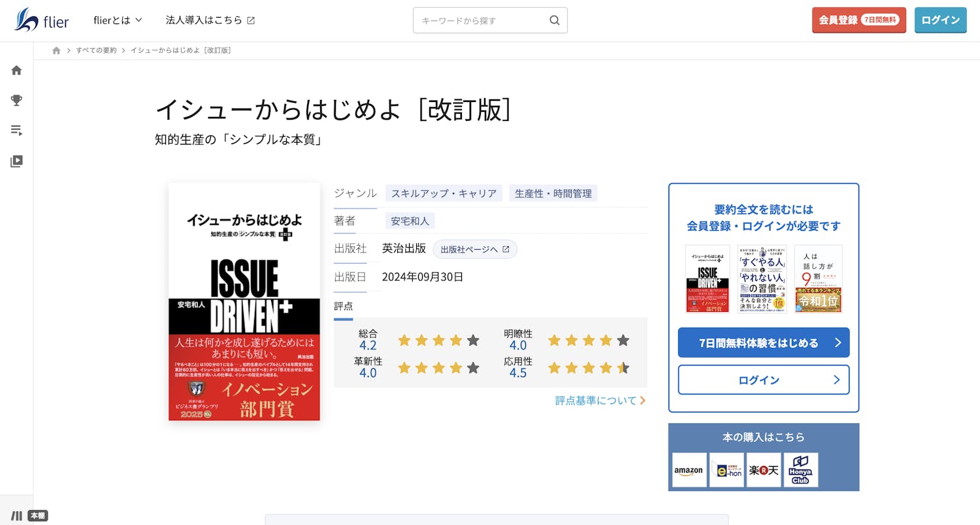Open the home icon in left sidebar
This screenshot has width=980, height=525.
pyautogui.click(x=16, y=70)
